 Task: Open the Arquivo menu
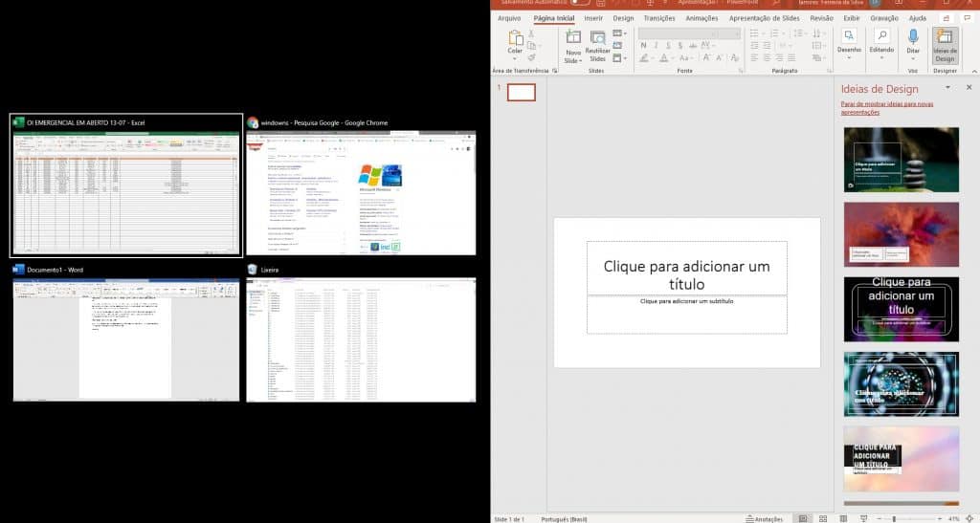[x=509, y=19]
